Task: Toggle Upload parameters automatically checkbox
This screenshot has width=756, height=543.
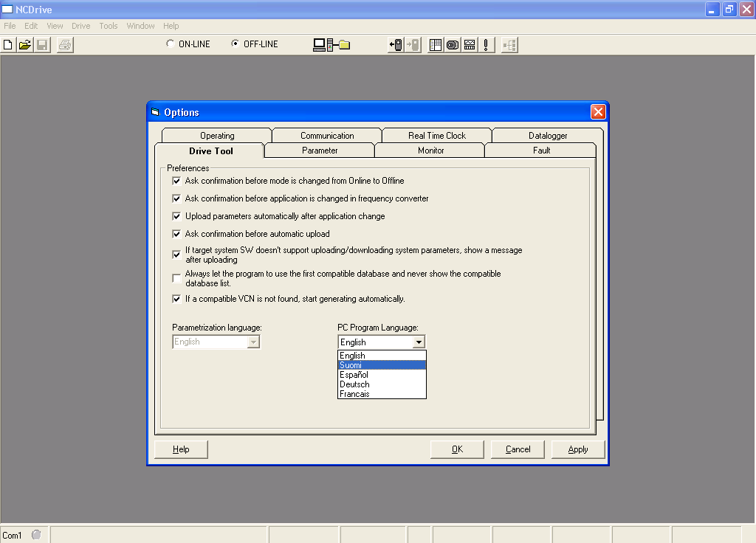Action: (x=176, y=216)
